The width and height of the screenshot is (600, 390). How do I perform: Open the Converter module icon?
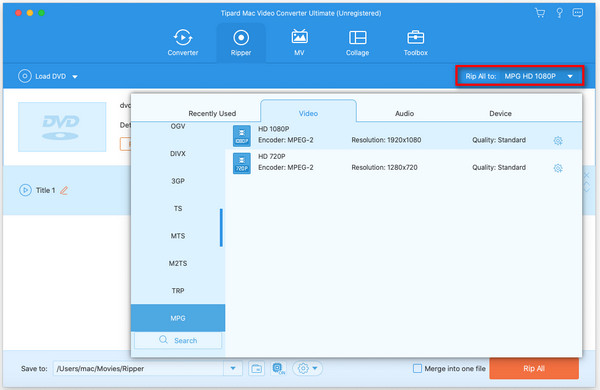tap(183, 38)
